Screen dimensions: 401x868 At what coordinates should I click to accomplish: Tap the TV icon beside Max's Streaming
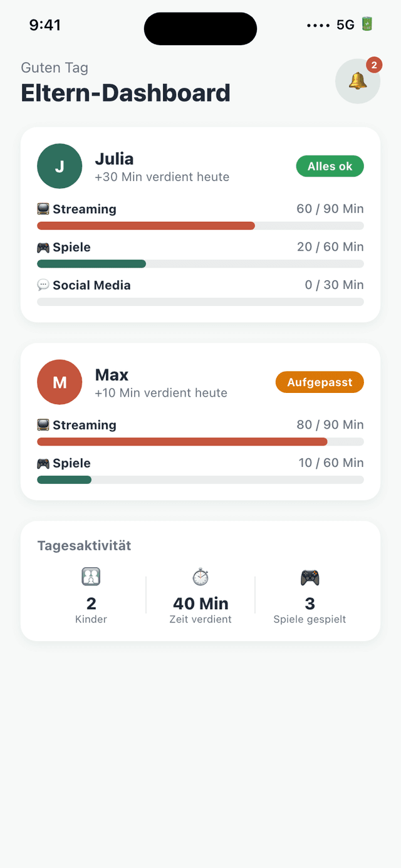click(x=43, y=426)
